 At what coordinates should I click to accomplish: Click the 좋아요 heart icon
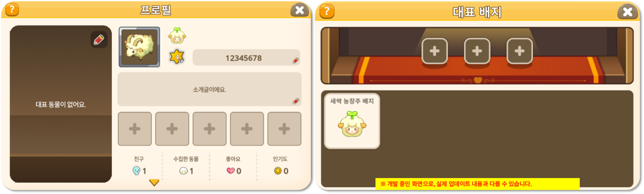click(x=230, y=171)
